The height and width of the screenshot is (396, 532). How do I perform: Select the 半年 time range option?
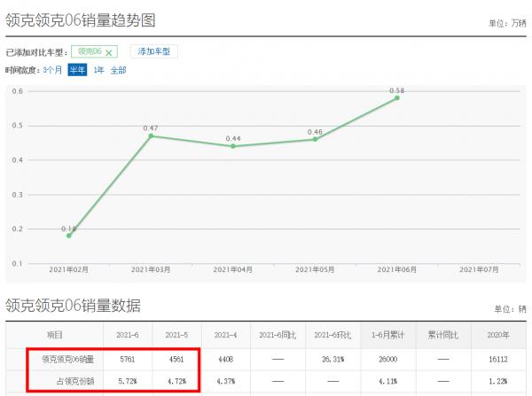[x=77, y=70]
